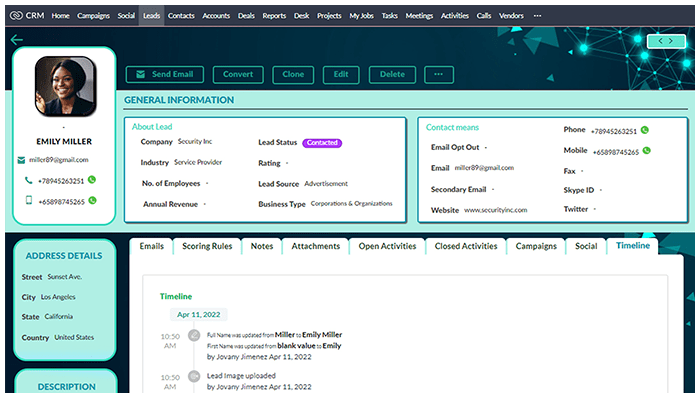View the Closed Activities tab
Image resolution: width=700 pixels, height=398 pixels.
click(x=466, y=246)
